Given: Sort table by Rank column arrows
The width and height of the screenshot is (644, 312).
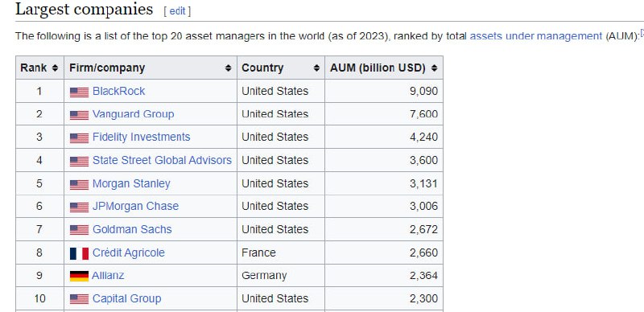Looking at the screenshot, I should tap(55, 68).
